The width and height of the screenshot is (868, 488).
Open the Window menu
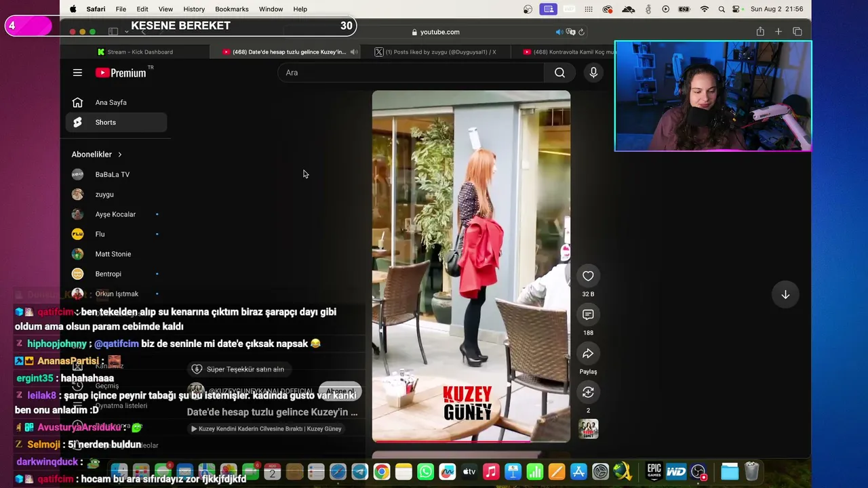click(271, 9)
